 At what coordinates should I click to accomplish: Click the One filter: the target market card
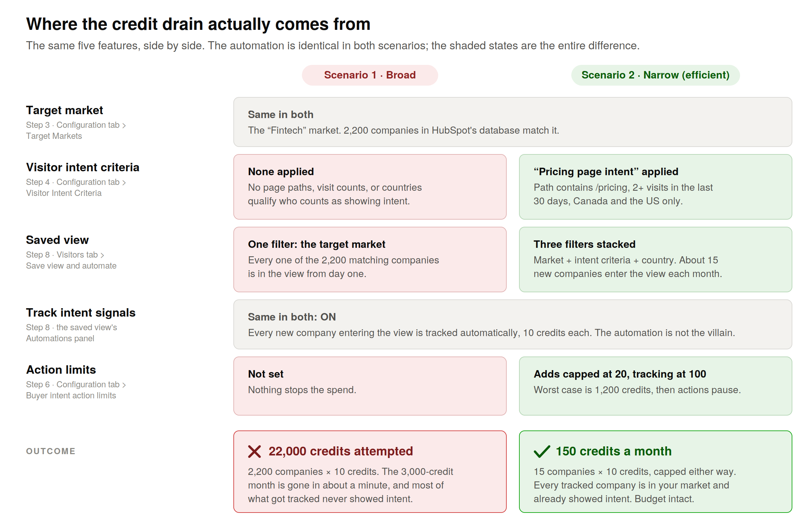(x=370, y=260)
